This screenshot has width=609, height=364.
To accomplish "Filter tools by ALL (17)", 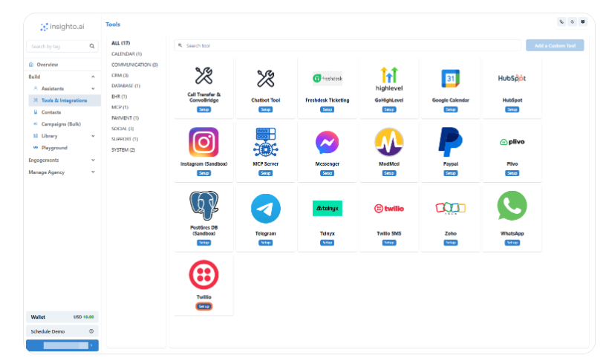I will [x=121, y=43].
